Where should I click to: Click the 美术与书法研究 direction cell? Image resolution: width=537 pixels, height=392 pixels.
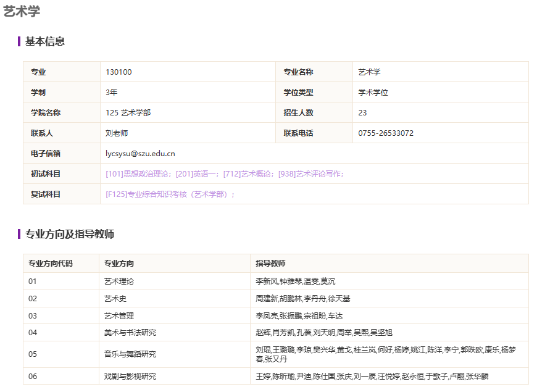130,333
